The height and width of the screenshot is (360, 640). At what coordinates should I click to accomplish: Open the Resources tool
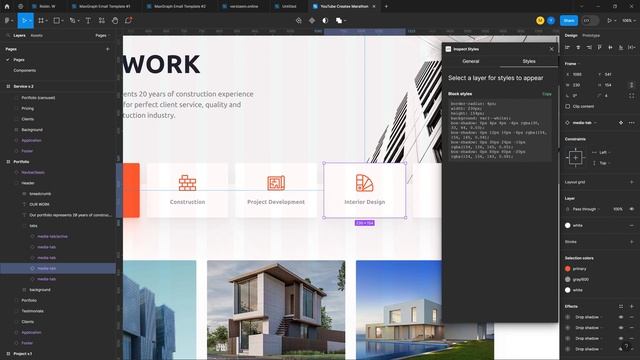[x=102, y=20]
